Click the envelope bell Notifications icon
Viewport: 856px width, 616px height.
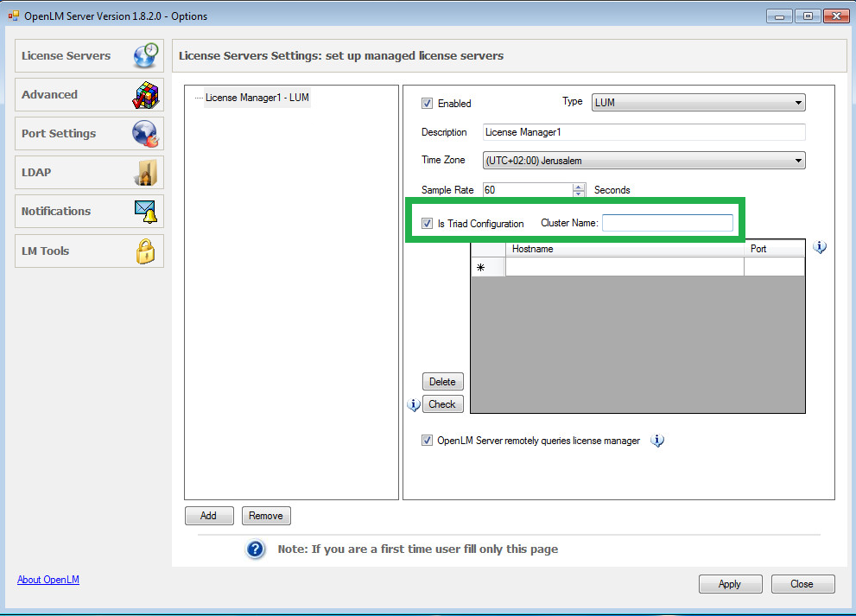point(146,212)
